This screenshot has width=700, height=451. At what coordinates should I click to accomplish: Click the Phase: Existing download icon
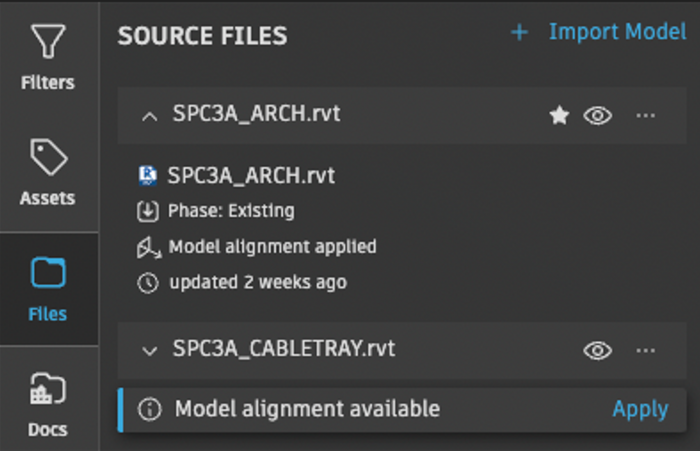(148, 212)
